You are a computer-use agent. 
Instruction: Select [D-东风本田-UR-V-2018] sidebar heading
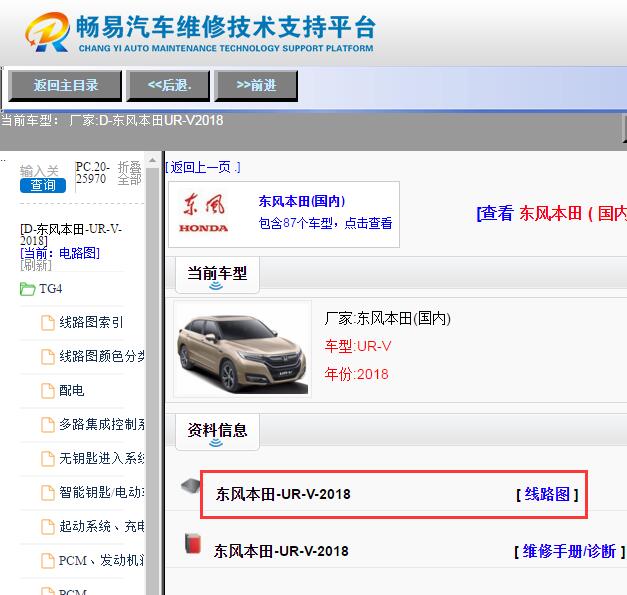pos(71,235)
